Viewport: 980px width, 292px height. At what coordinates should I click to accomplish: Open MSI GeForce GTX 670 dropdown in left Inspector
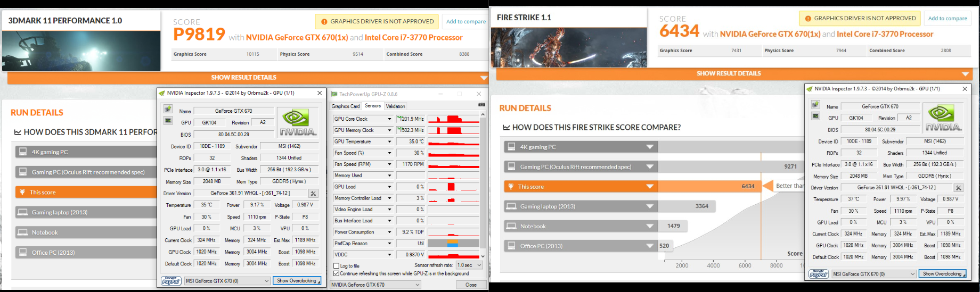coord(227,281)
